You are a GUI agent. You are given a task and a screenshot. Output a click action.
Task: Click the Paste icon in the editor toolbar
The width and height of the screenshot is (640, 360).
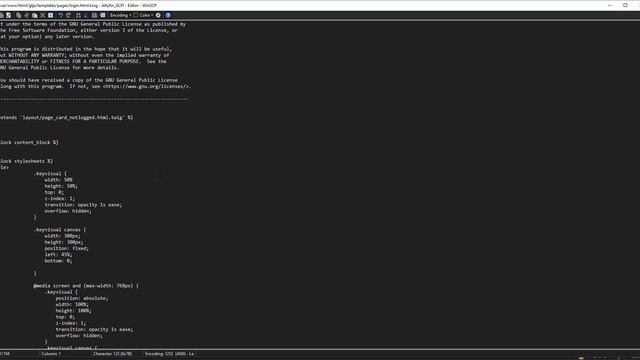pyautogui.click(x=35, y=15)
